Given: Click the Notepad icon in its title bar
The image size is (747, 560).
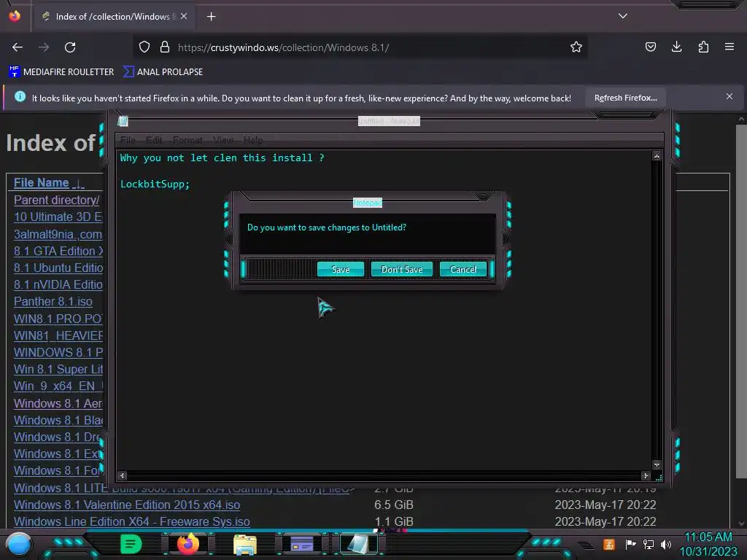Looking at the screenshot, I should (x=123, y=121).
